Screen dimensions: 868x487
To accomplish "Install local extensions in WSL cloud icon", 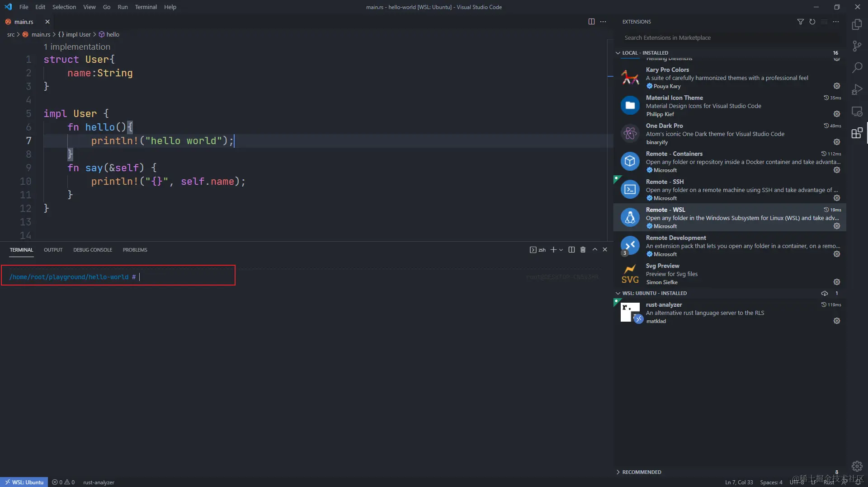I will [x=825, y=293].
